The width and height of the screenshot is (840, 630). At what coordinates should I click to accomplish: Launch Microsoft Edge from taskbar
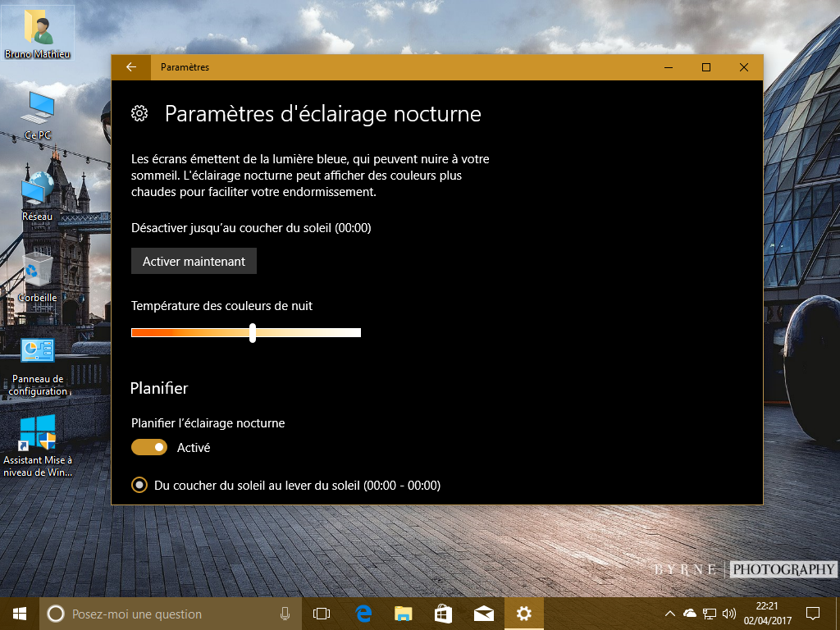pos(363,614)
